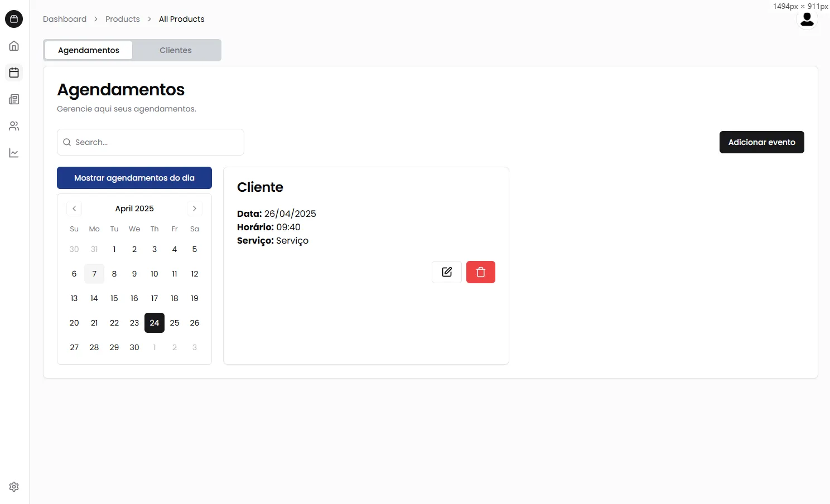
Task: Go to previous month in calendar
Action: click(x=74, y=209)
